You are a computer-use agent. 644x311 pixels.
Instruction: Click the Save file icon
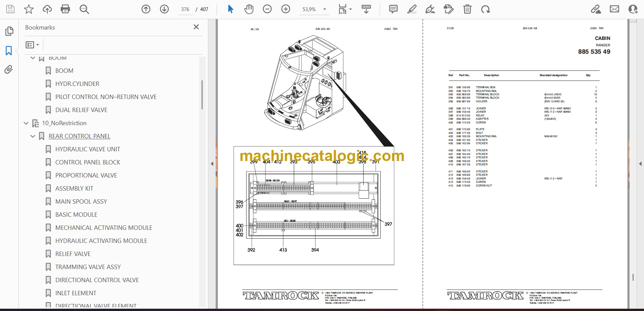coord(10,9)
